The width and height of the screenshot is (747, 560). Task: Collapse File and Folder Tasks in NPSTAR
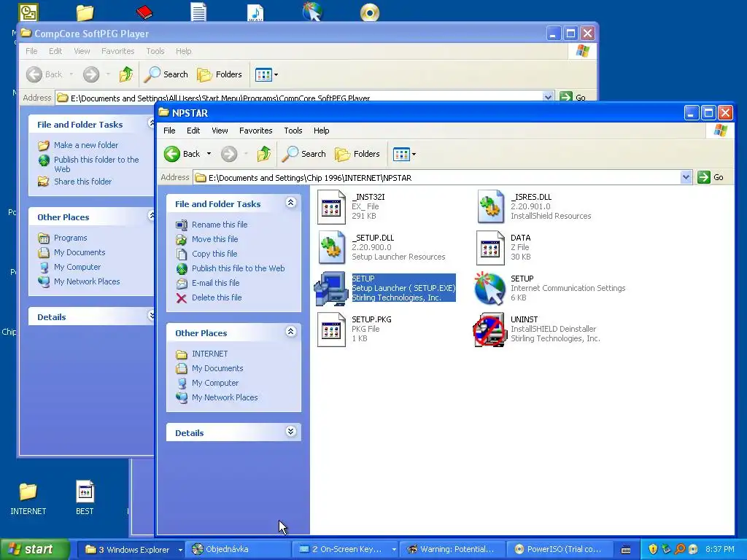290,203
